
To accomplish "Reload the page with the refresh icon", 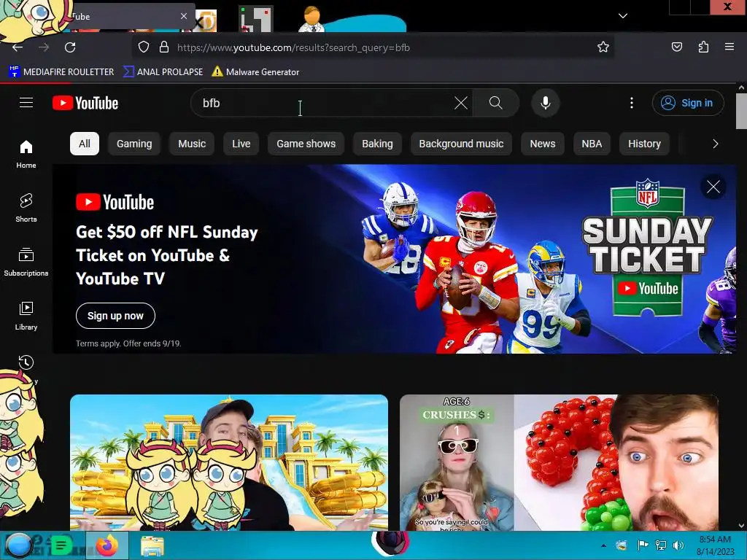I will 70,47.
